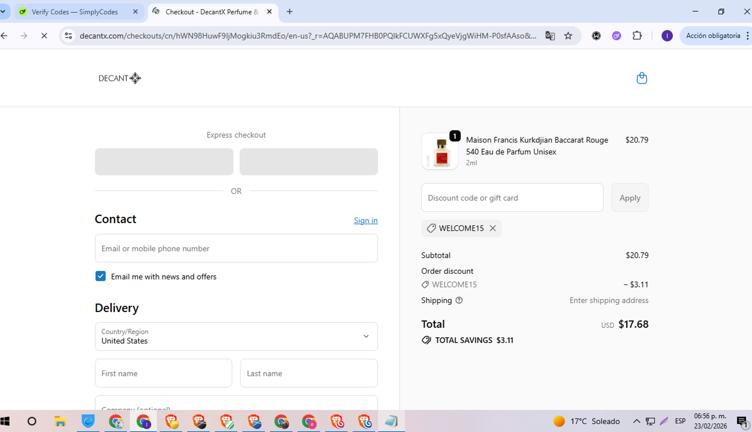Go back to the previous page
Image resolution: width=752 pixels, height=432 pixels.
pyautogui.click(x=4, y=35)
